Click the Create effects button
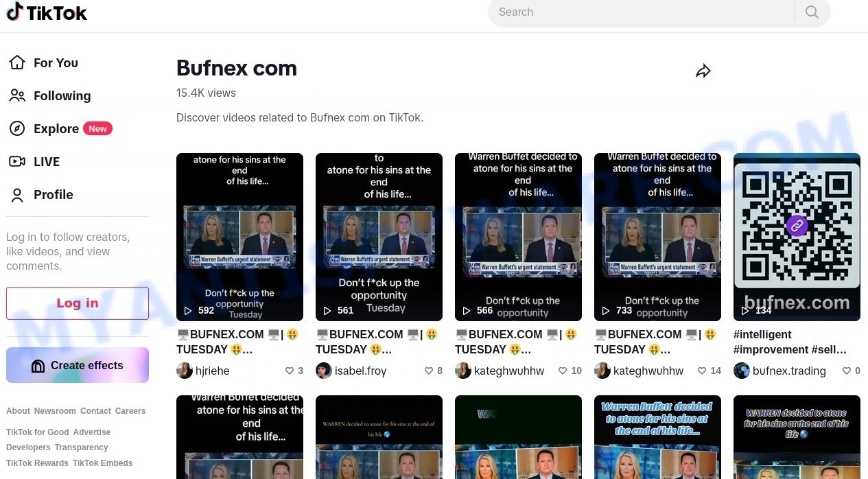Screen dimensions: 868x479 coord(78,365)
